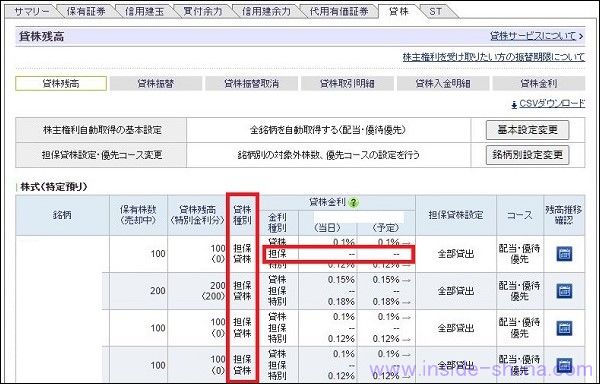Click the 全銘柄を自動取得する setting text
Viewport: 600px width, 384px height.
click(328, 130)
